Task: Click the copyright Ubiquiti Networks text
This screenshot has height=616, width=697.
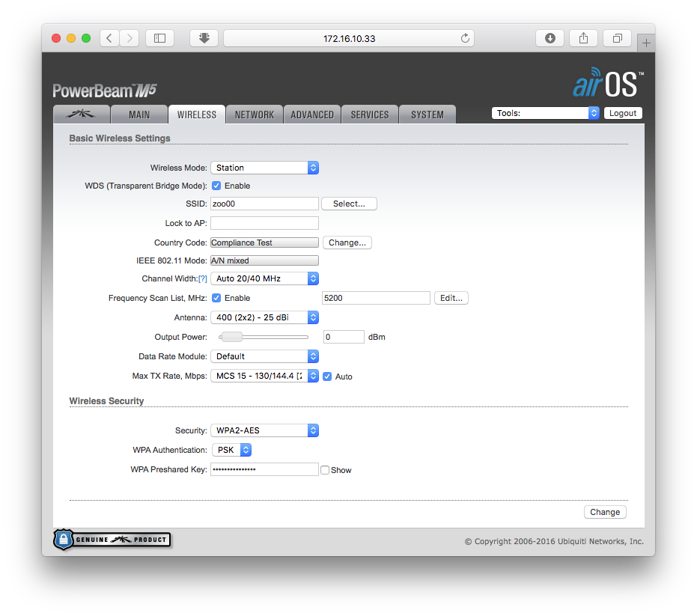Action: coord(554,541)
